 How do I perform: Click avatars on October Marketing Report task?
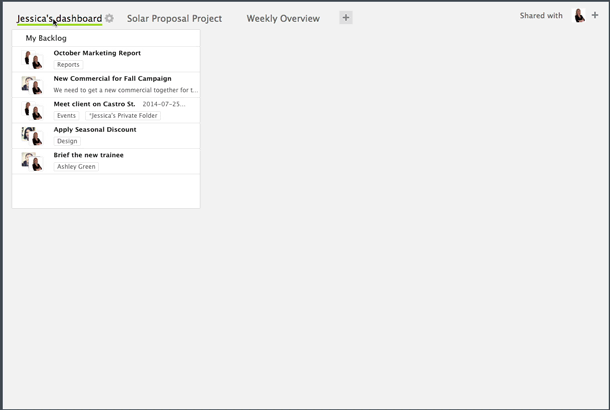[32, 59]
